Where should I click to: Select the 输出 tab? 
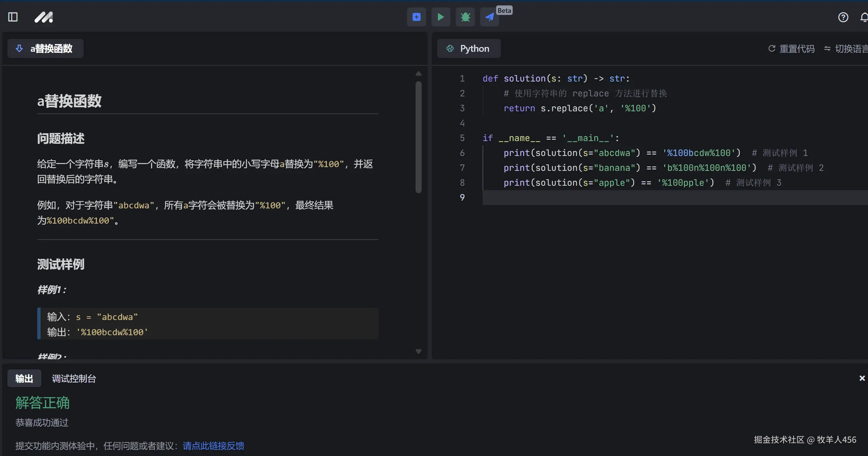(x=24, y=379)
